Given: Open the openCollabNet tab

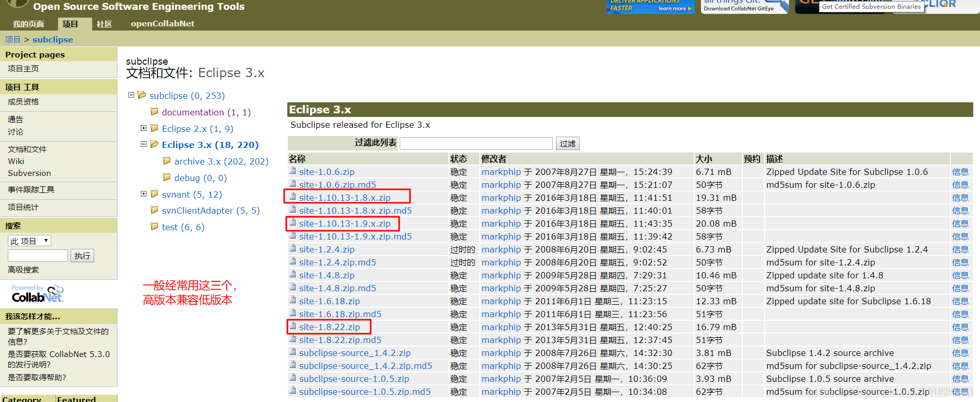Looking at the screenshot, I should pyautogui.click(x=163, y=24).
